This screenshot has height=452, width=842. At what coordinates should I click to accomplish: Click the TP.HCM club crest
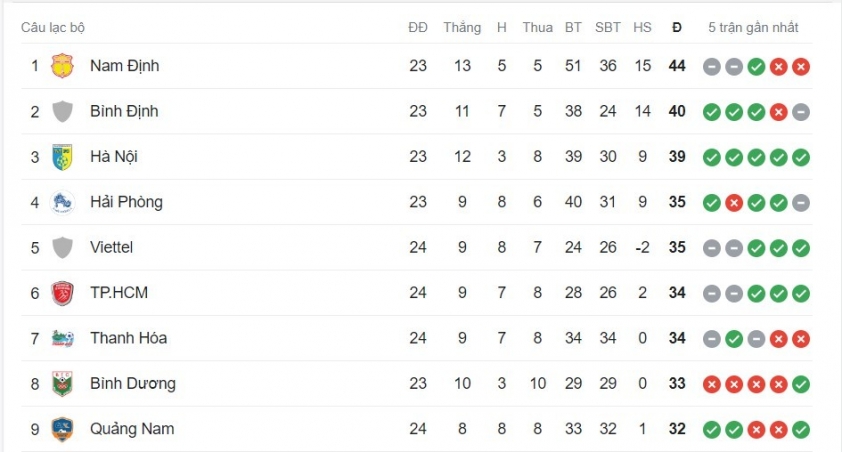coord(63,293)
